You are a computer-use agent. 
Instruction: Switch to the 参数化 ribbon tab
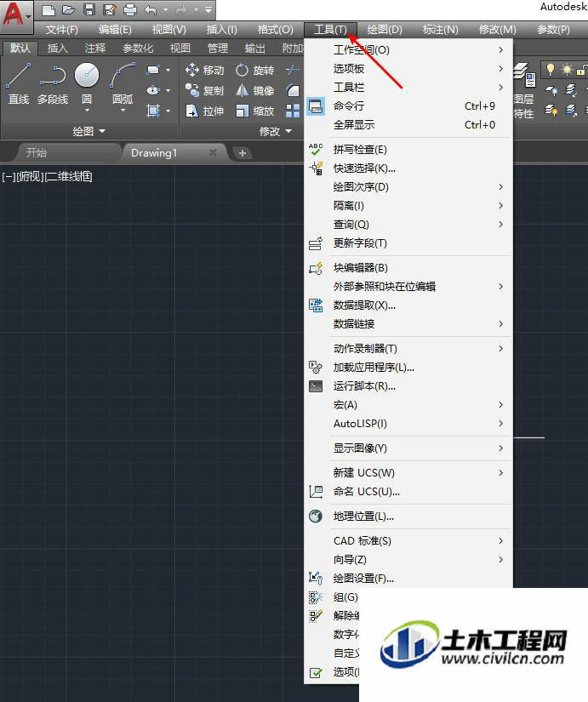[138, 48]
